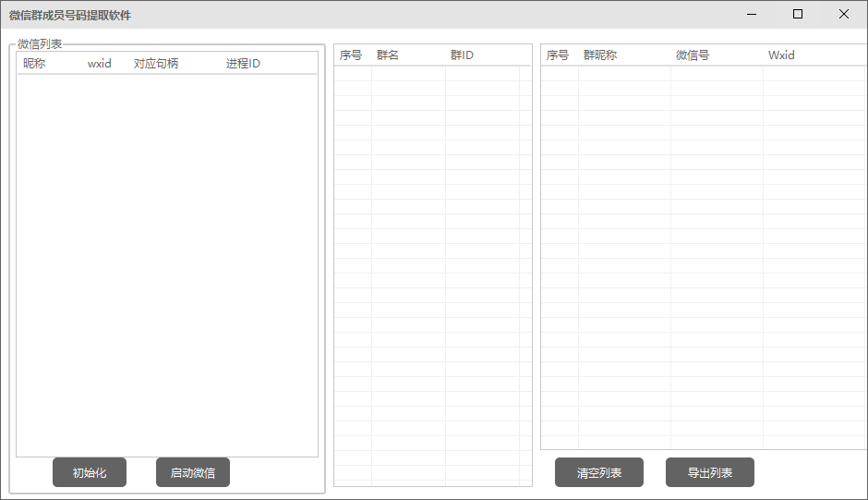Clear the list using 清空列表
This screenshot has height=500, width=868.
point(599,472)
